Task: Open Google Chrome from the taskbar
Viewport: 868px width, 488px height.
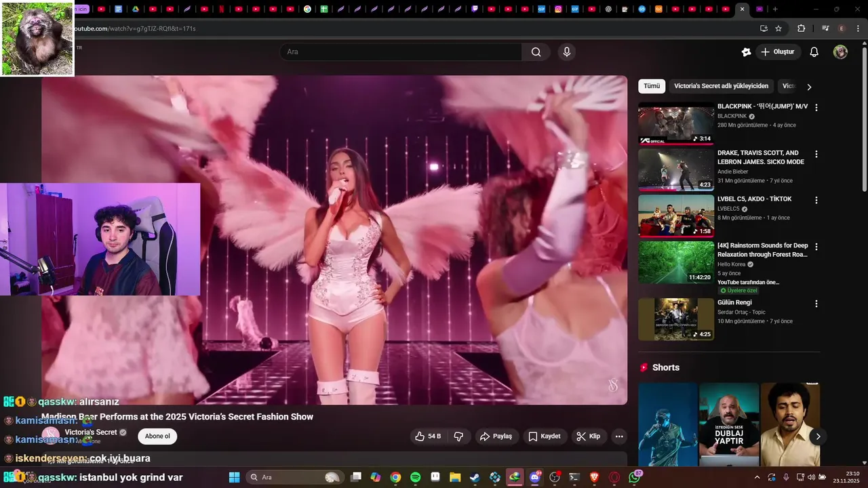Action: tap(395, 477)
